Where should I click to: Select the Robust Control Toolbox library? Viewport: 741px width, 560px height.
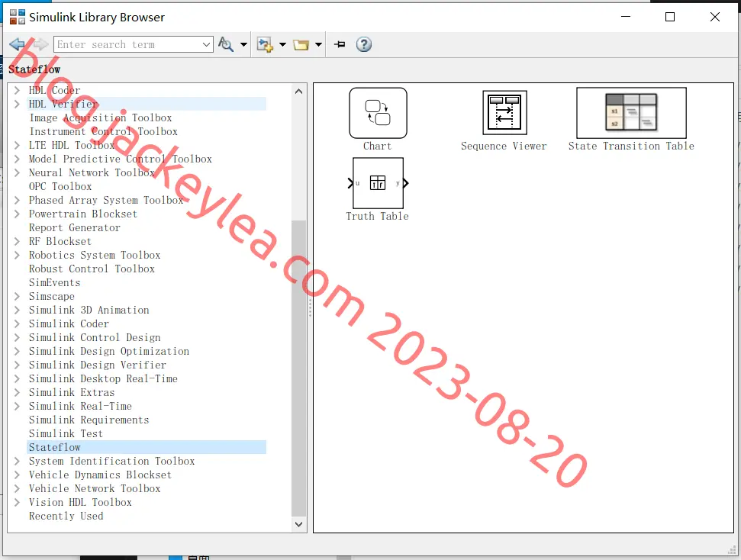(x=92, y=269)
